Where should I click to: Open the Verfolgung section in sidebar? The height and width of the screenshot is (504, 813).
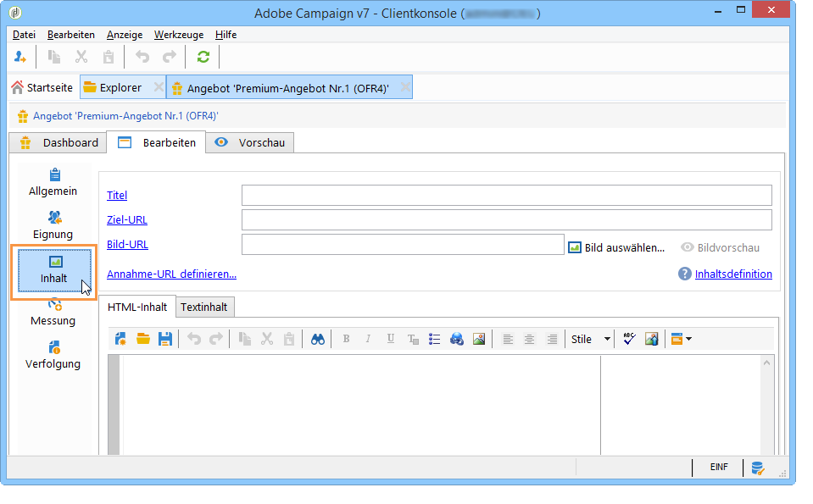click(53, 355)
